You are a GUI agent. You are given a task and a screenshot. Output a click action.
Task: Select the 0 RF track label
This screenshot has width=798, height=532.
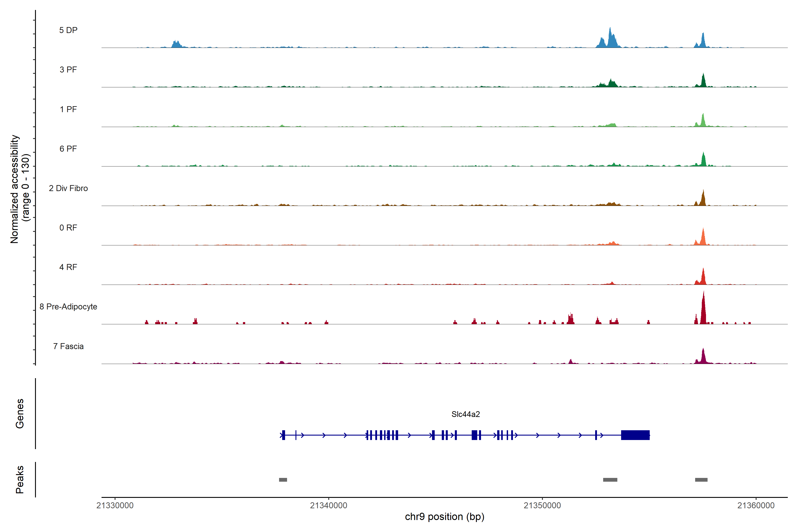[x=68, y=228]
